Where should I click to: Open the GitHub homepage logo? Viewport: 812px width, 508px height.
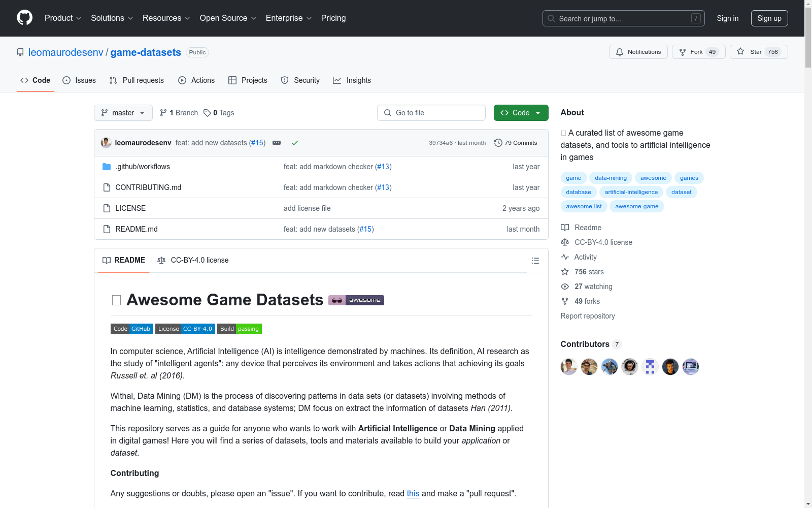tap(24, 18)
